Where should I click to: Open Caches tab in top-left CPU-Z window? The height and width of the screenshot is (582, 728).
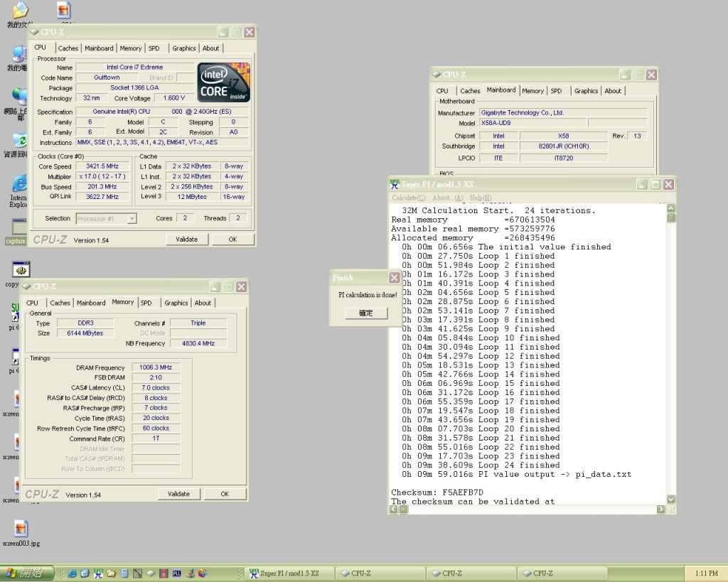point(68,48)
